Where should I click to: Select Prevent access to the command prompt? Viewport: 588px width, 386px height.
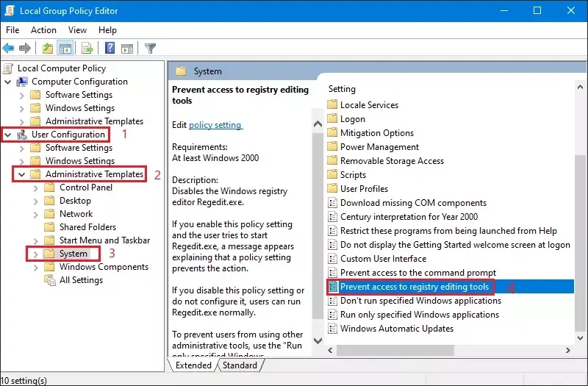[417, 272]
